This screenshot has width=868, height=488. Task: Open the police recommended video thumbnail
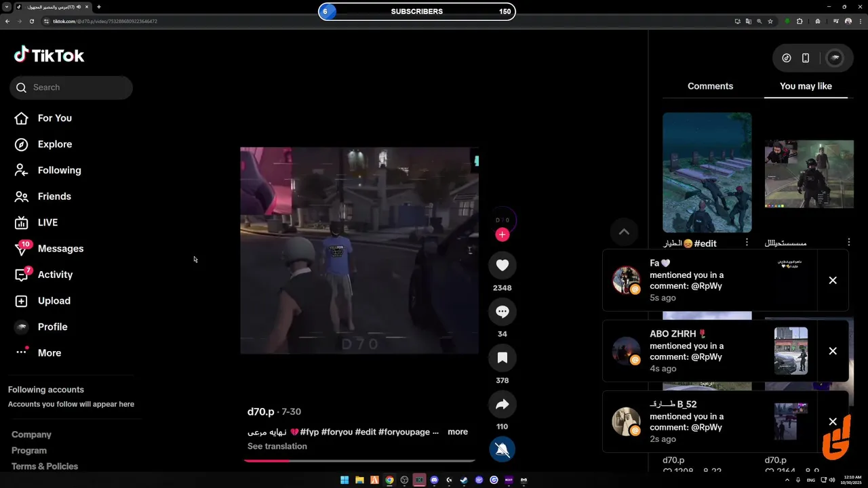click(x=809, y=174)
